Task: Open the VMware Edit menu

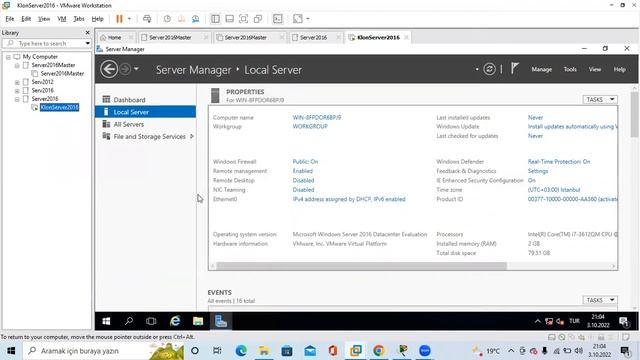Action: [26, 19]
